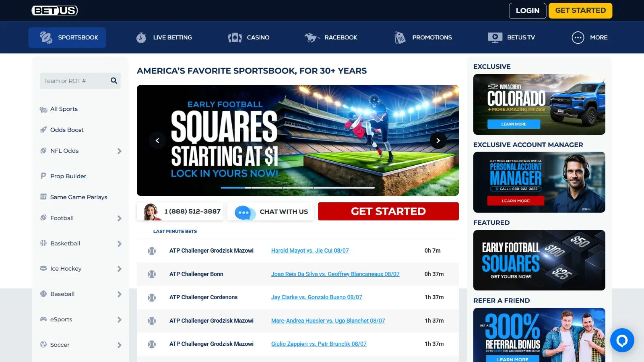The image size is (644, 362).
Task: Open the More circle menu icon
Action: click(578, 37)
